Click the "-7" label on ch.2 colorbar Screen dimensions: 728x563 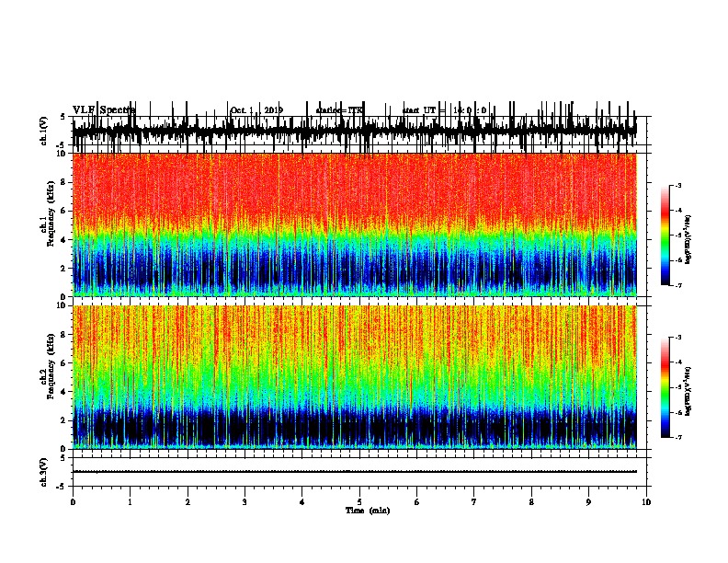click(x=677, y=438)
